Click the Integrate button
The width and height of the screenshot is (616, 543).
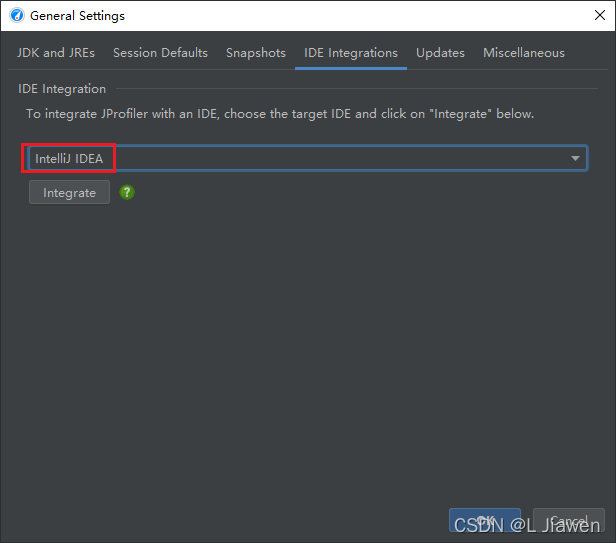pos(70,193)
